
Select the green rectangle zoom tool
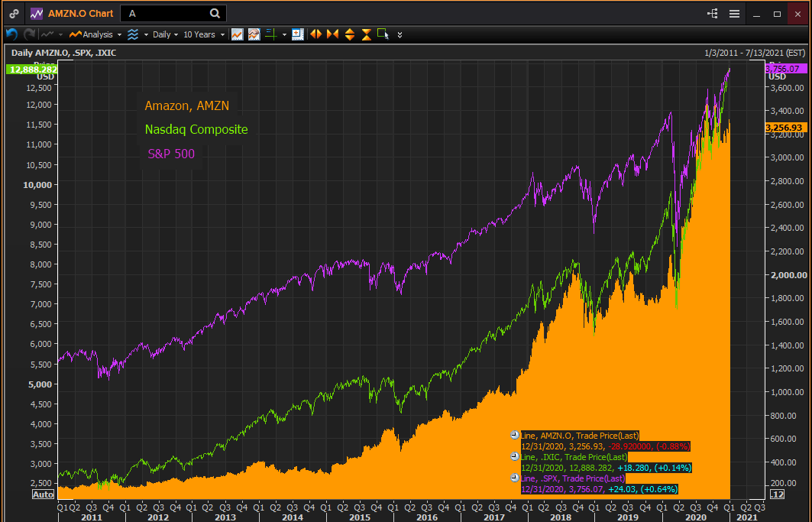(383, 34)
